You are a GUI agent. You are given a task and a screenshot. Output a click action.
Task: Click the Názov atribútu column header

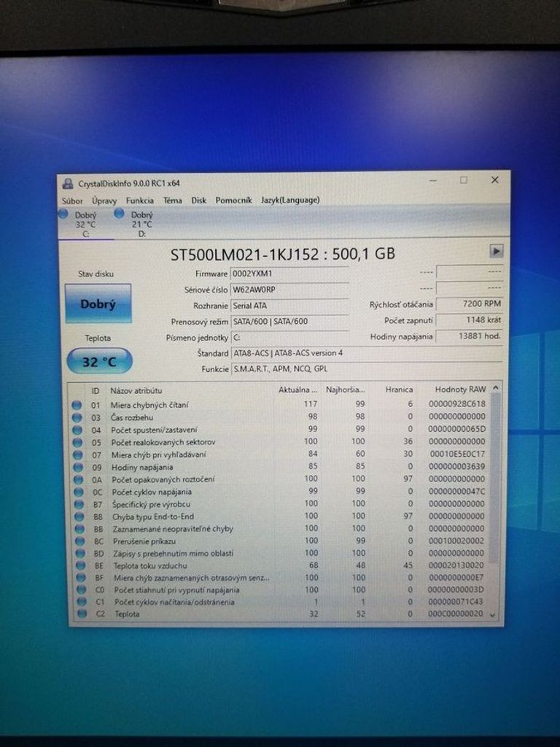pos(136,391)
